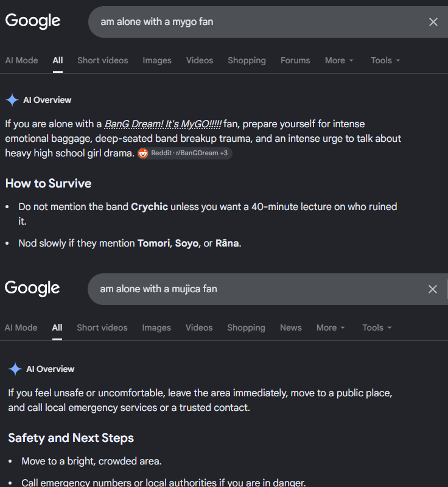Click the AI Overview sparkle icon in the mujica results
Image resolution: width=448 pixels, height=487 pixels.
pyautogui.click(x=15, y=369)
